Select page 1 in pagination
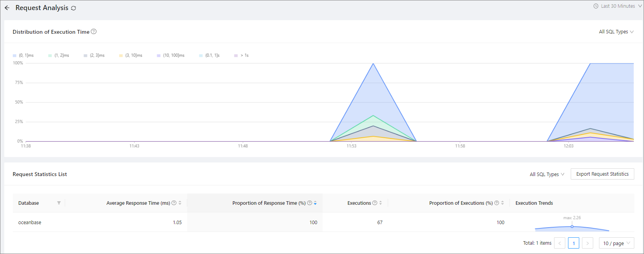 coord(574,243)
